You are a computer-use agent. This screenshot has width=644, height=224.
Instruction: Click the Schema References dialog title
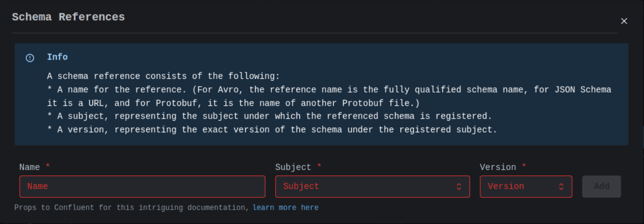68,17
